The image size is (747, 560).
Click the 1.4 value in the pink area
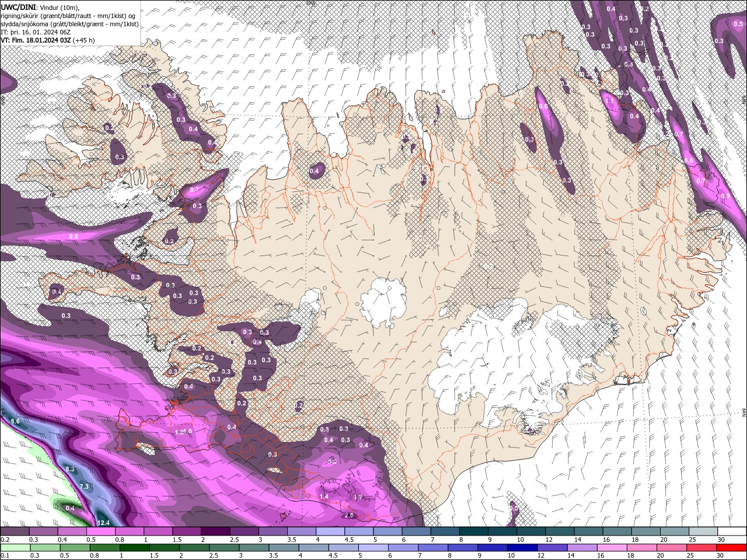pyautogui.click(x=324, y=496)
